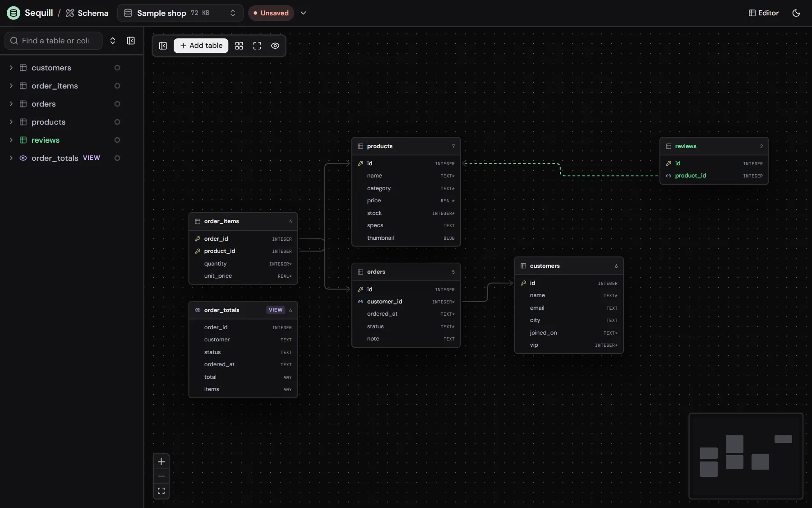Expand the order_totals view tree item
812x508 pixels.
pos(11,158)
